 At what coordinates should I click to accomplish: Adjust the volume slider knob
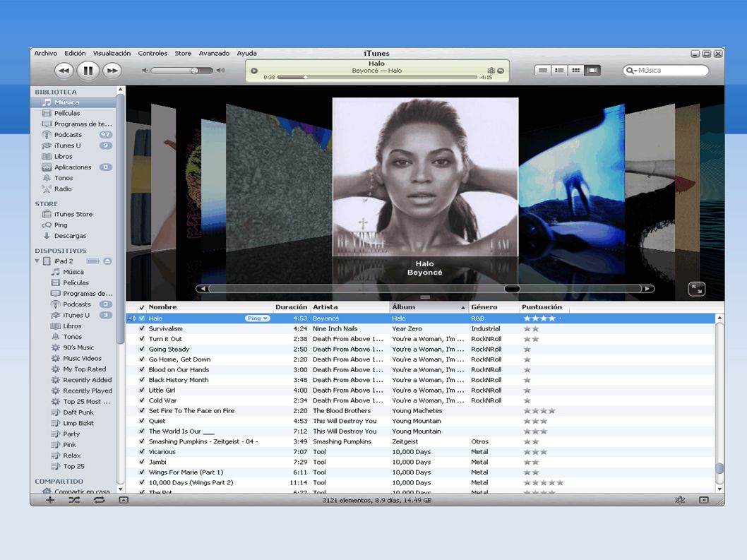tap(194, 71)
